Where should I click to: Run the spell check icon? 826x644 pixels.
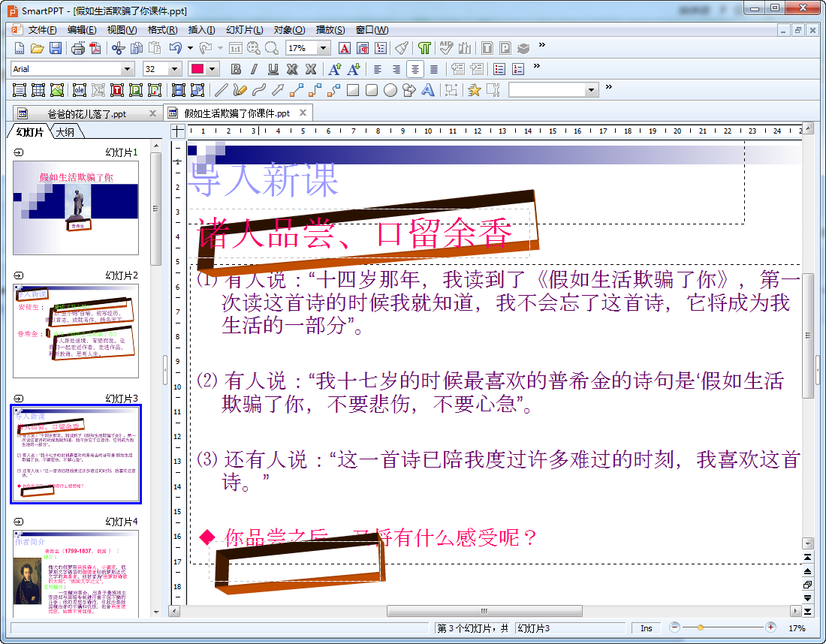pyautogui.click(x=446, y=49)
